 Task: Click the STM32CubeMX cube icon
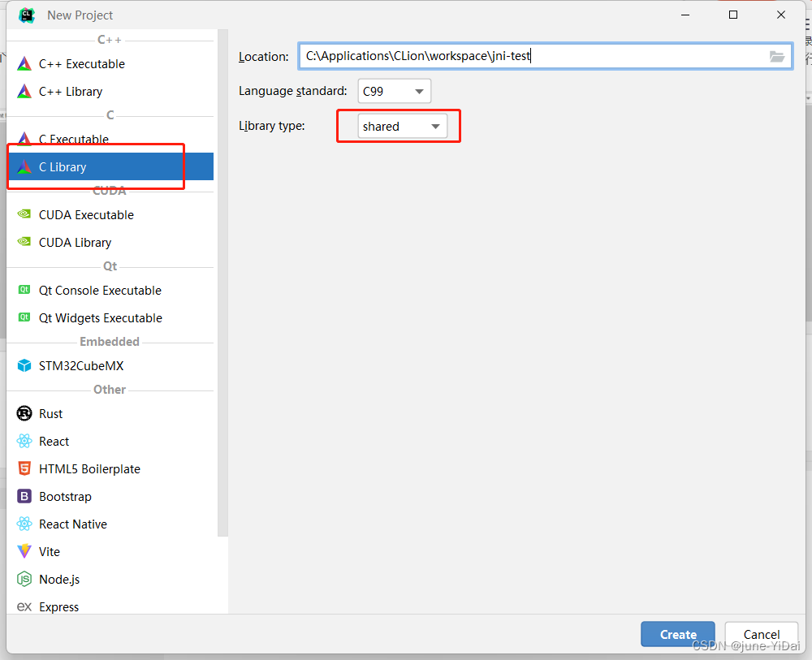click(24, 365)
